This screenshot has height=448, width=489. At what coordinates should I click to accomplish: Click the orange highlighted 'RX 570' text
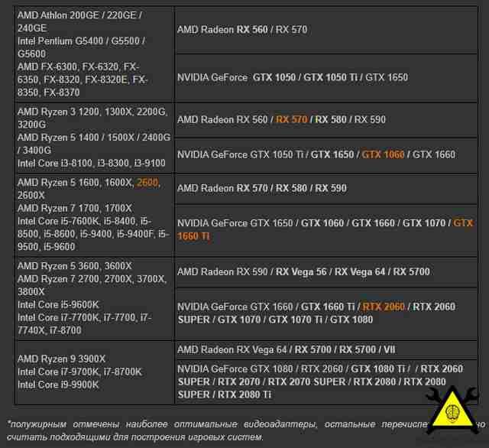(x=292, y=119)
